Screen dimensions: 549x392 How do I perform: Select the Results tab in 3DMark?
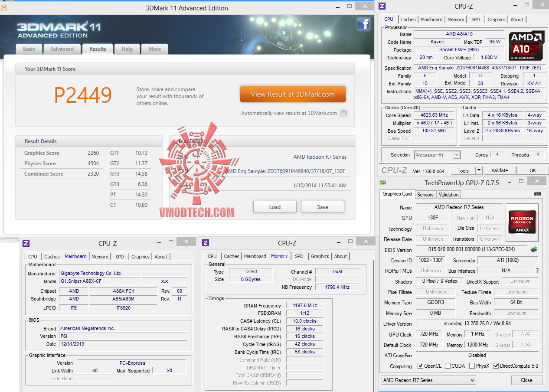tap(98, 49)
